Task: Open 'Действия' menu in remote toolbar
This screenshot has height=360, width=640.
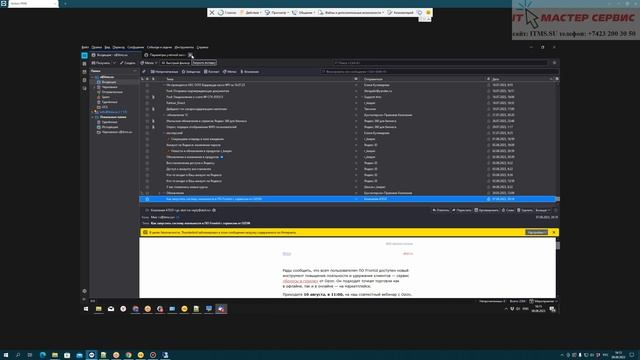Action: [250, 13]
